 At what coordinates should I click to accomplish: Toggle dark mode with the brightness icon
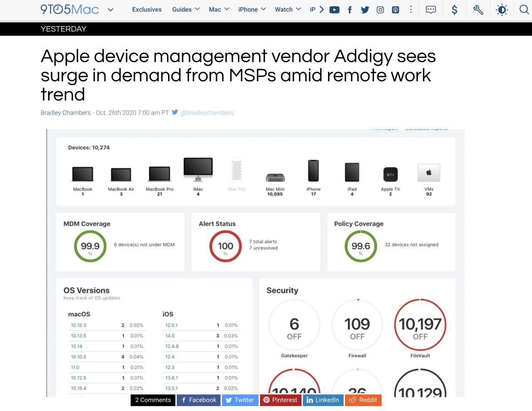[x=502, y=10]
